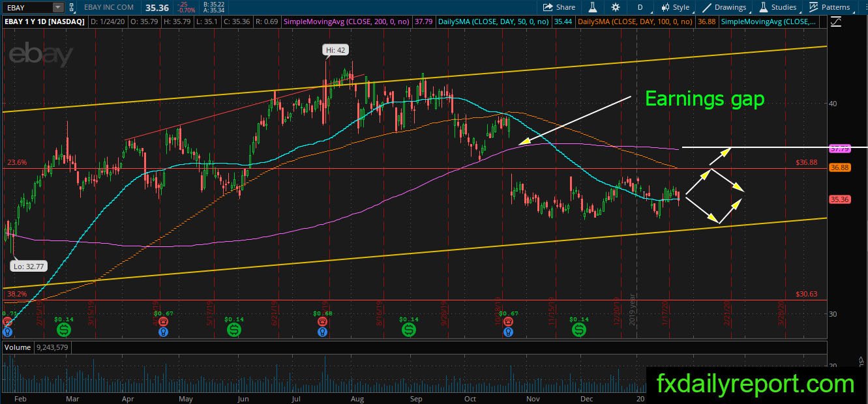Click 'DailySMA (CLOSE, DAY, 100, 0, no)' label

(636, 22)
